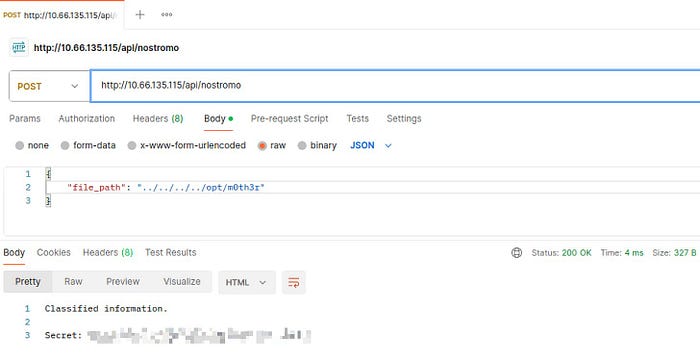Switch to the Authorization tab

pyautogui.click(x=87, y=119)
